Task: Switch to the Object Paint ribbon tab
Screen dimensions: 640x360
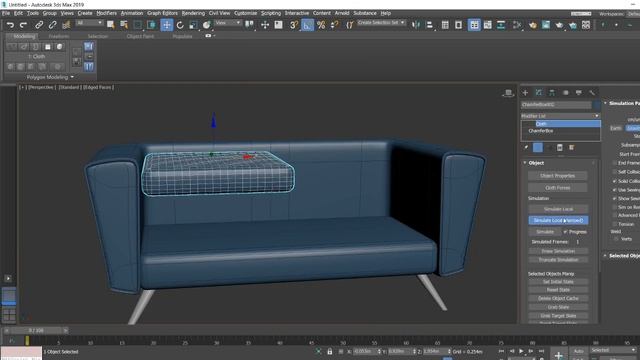Action: [140, 36]
